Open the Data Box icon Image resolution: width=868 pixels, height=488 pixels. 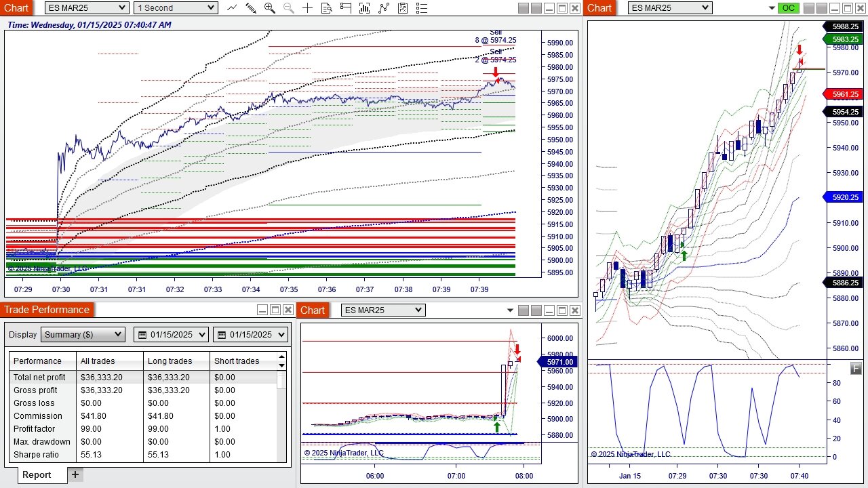327,8
